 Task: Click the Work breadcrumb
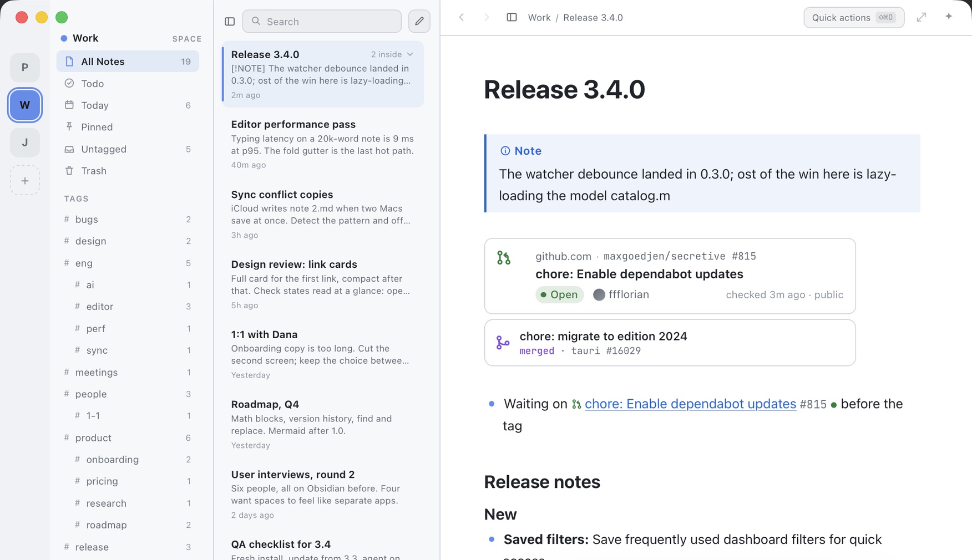point(539,17)
